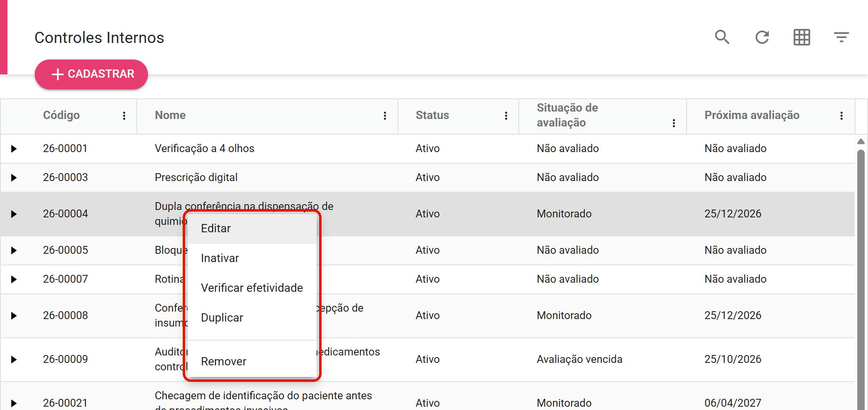
Task: Choose Inativar in the context menu
Action: [x=252, y=258]
